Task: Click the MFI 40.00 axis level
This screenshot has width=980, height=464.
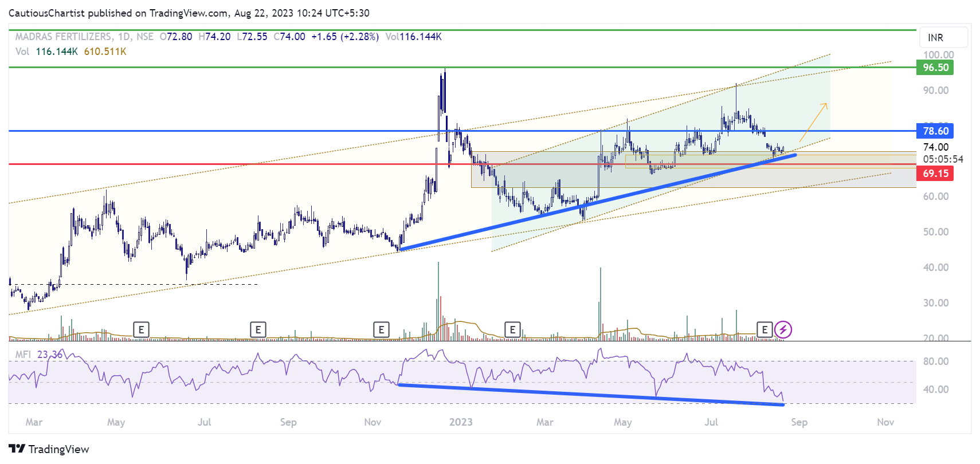Action: click(x=936, y=390)
